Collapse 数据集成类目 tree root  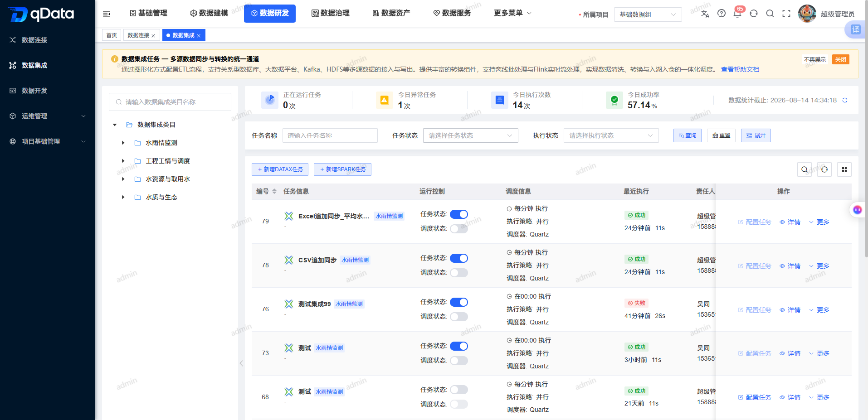[x=115, y=125]
